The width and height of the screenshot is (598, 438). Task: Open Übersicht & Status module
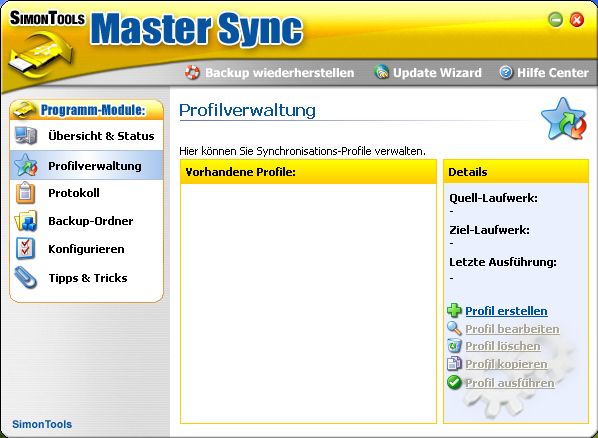coord(87,136)
